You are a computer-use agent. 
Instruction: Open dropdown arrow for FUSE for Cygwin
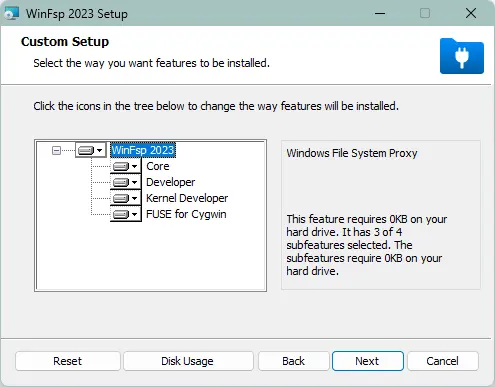134,214
